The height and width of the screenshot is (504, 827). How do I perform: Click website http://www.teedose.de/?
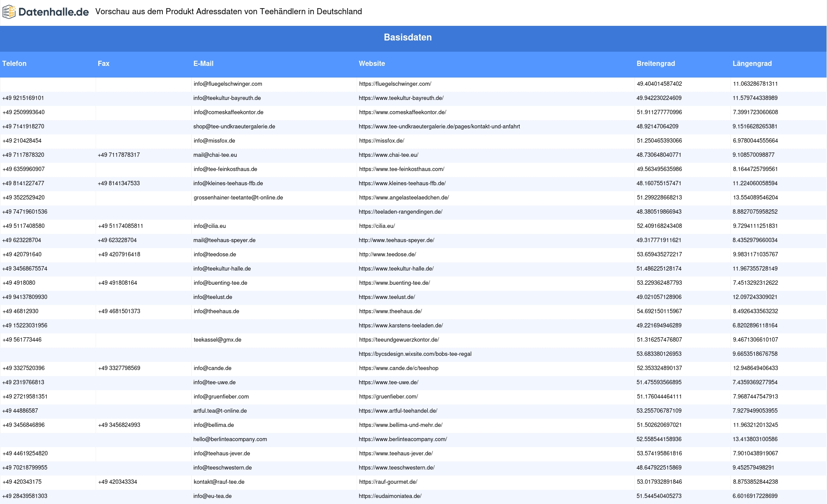click(388, 255)
